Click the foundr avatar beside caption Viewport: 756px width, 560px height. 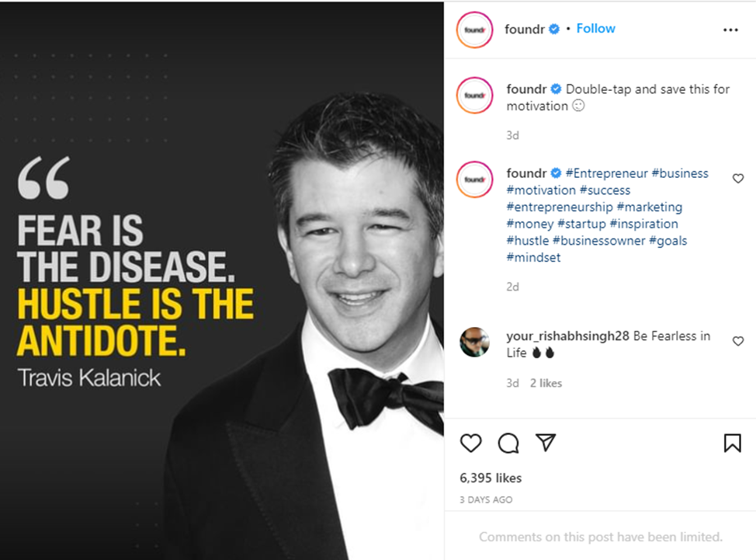(x=474, y=96)
